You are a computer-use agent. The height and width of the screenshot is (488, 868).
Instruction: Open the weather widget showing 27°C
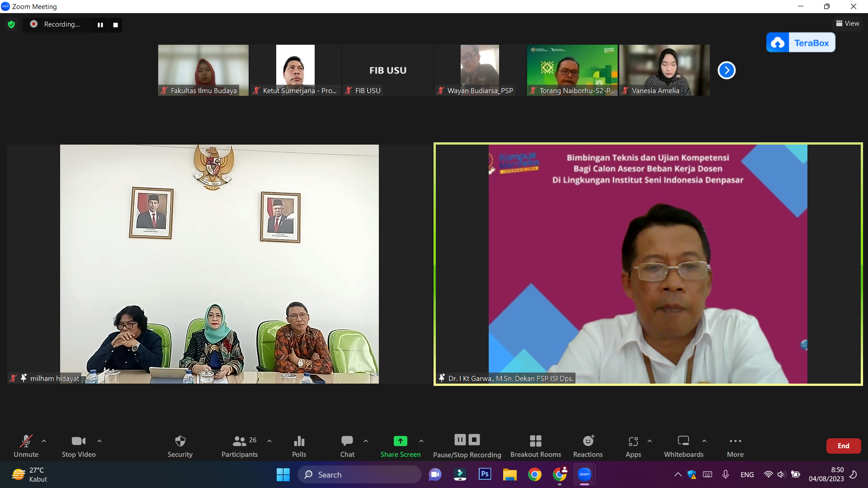pos(29,474)
